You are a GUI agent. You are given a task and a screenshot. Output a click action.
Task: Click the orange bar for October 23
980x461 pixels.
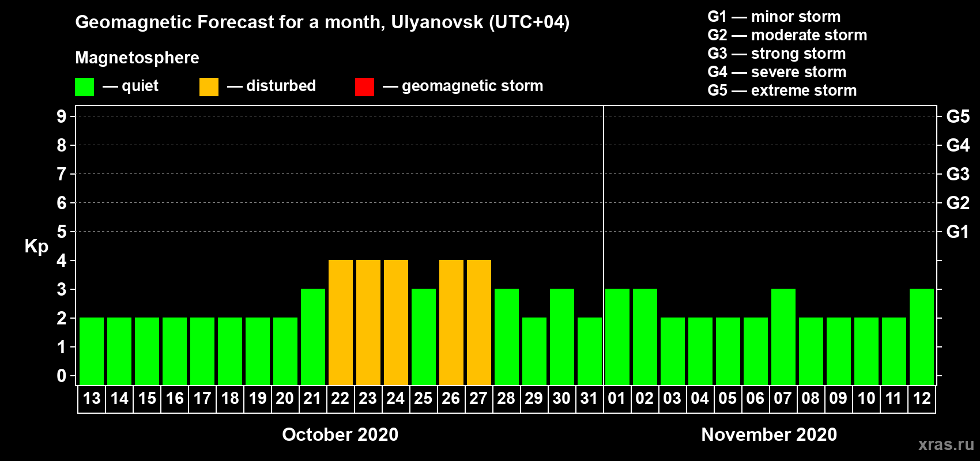[x=368, y=322]
